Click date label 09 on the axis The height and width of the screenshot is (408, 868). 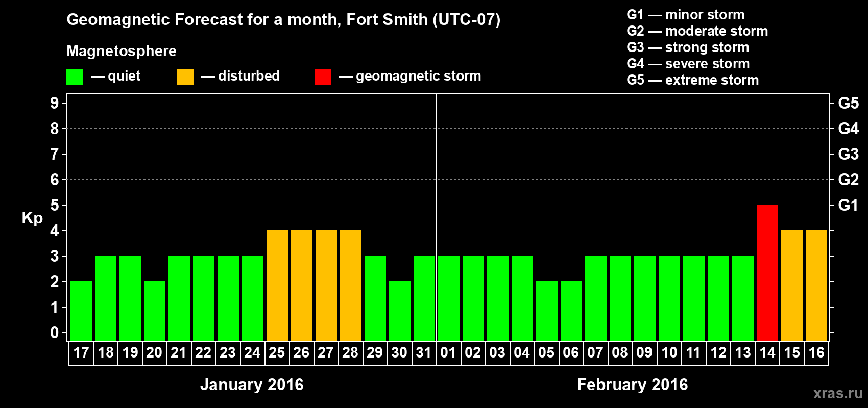pyautogui.click(x=644, y=353)
